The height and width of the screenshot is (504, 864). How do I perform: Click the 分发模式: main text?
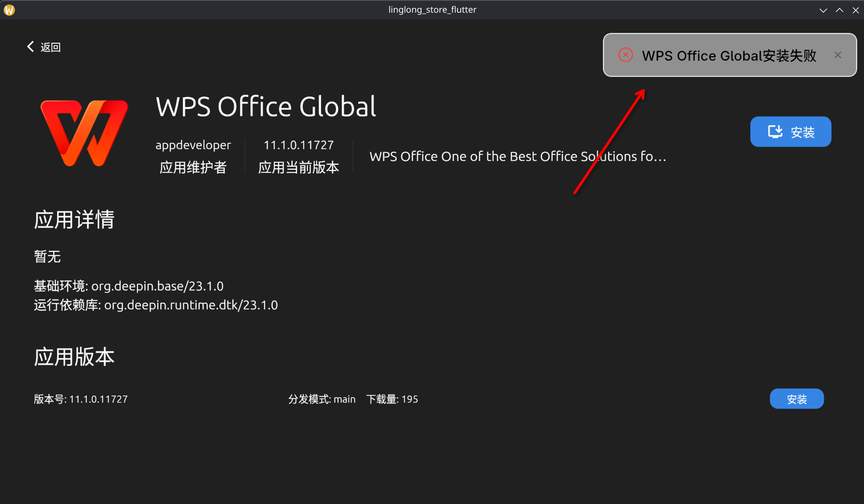(x=322, y=399)
